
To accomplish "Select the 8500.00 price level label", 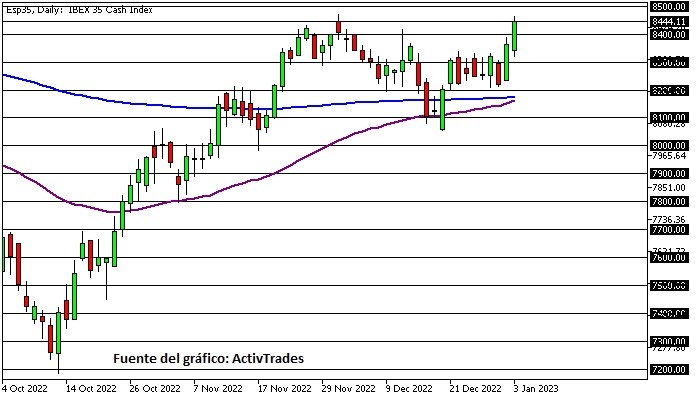I will tap(666, 6).
